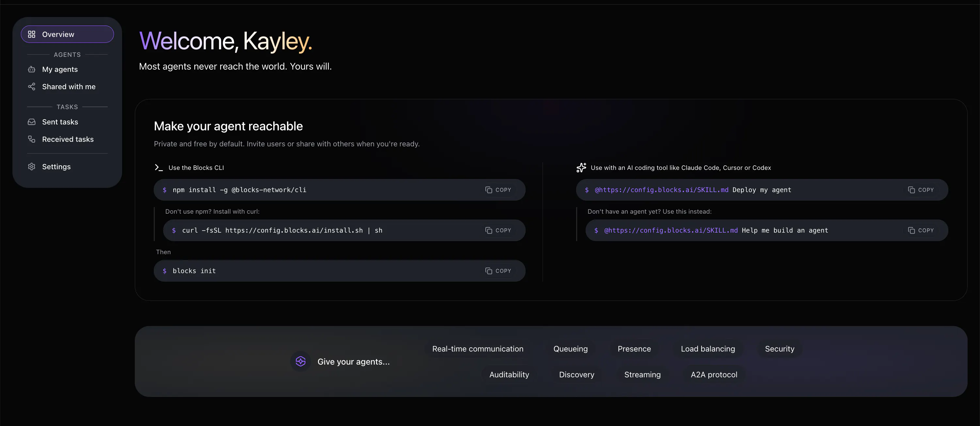Click the Use with an AI coding tool label
This screenshot has width=980, height=426.
pyautogui.click(x=681, y=168)
